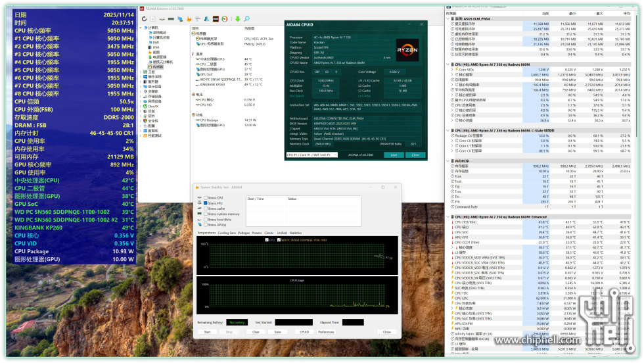Image resolution: width=644 pixels, height=363 pixels.
Task: Click the Preferences button in stability test
Action: click(326, 331)
